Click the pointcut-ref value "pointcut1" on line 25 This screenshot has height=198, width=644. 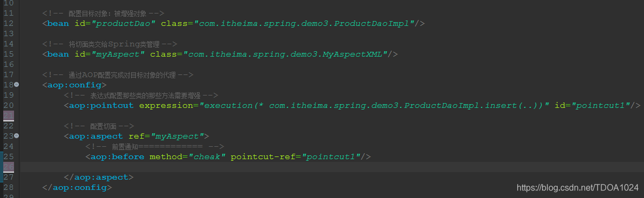pos(331,157)
